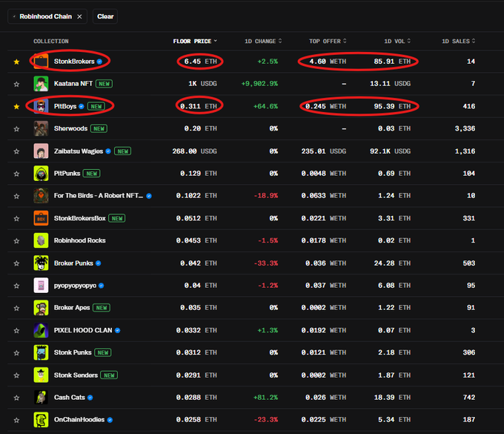Click the Sherwoods collection name
Viewport: 504px width, 434px height.
pos(70,128)
